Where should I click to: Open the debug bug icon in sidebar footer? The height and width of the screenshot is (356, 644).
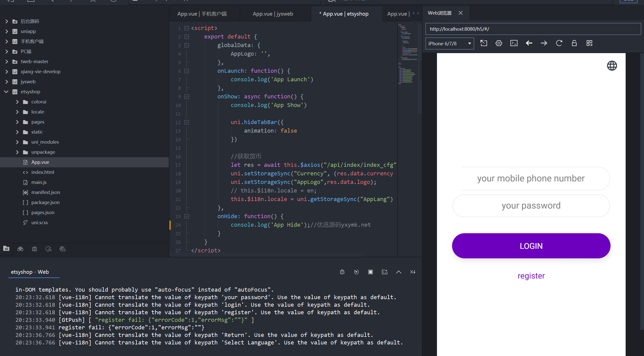pos(34,249)
